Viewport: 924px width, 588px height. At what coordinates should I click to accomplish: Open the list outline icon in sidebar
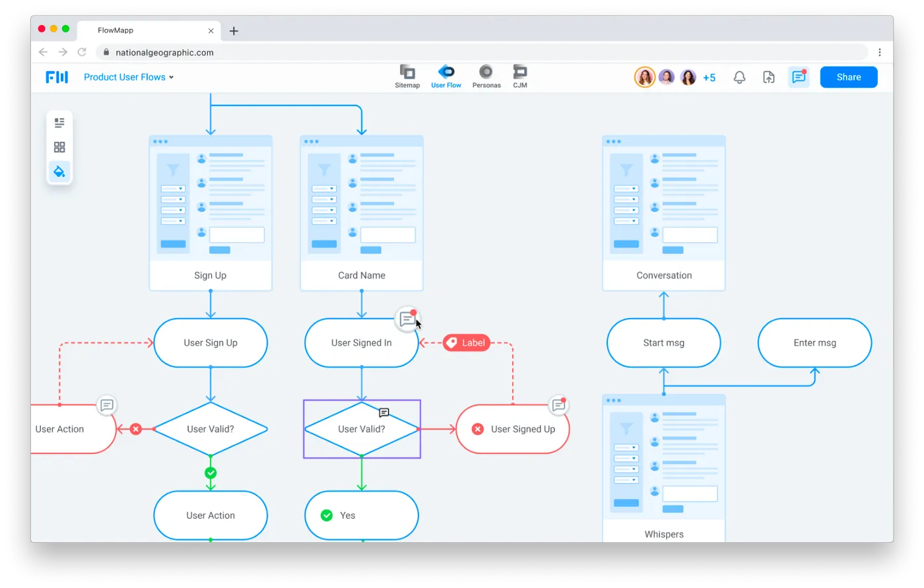[x=59, y=123]
